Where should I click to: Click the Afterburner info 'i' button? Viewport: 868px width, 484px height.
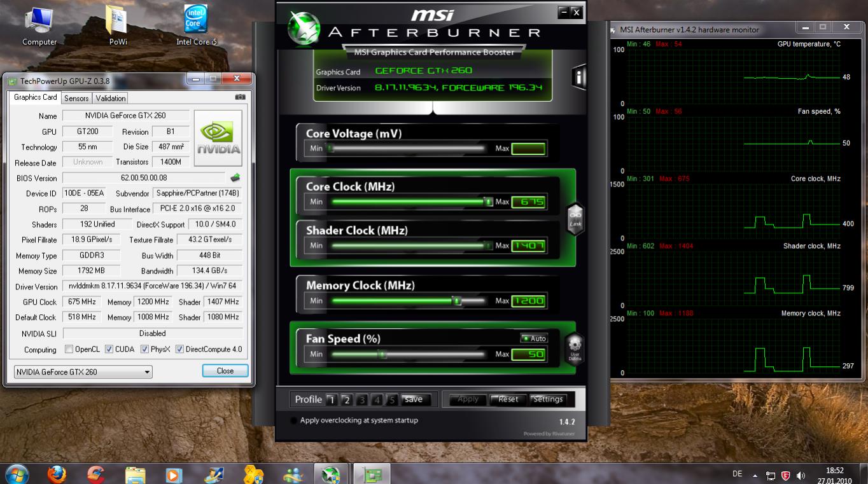coord(578,78)
